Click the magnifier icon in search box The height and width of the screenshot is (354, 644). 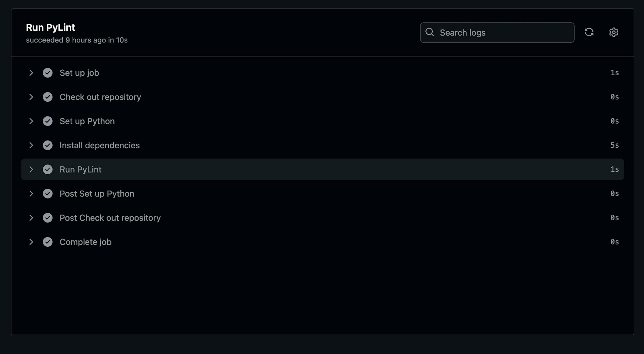pyautogui.click(x=430, y=32)
